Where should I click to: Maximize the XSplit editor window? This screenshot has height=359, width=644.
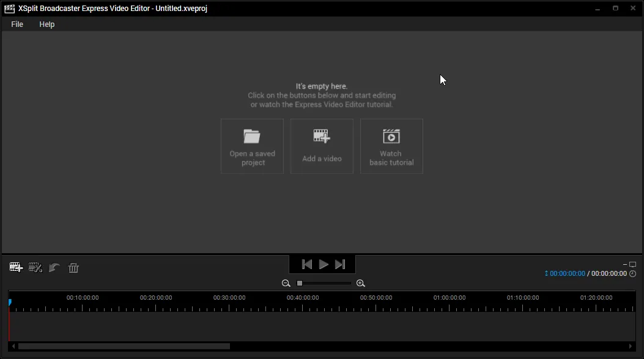click(615, 8)
